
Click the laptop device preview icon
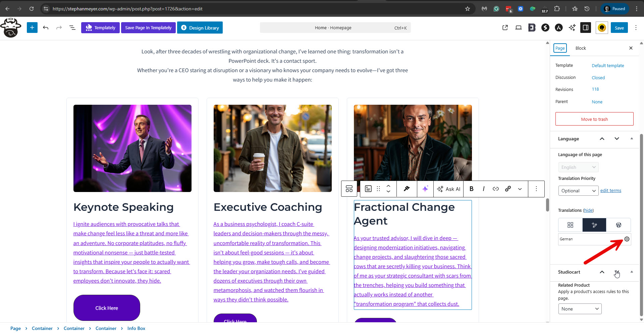coord(518,28)
